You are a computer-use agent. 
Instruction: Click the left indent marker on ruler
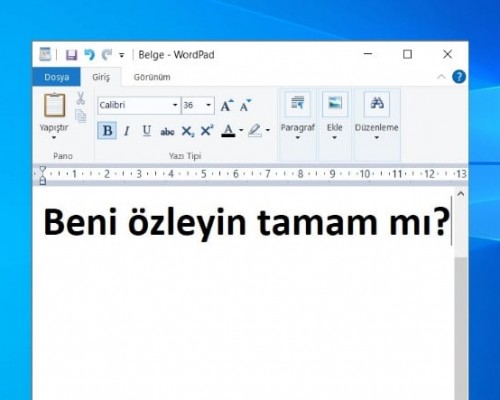(43, 181)
